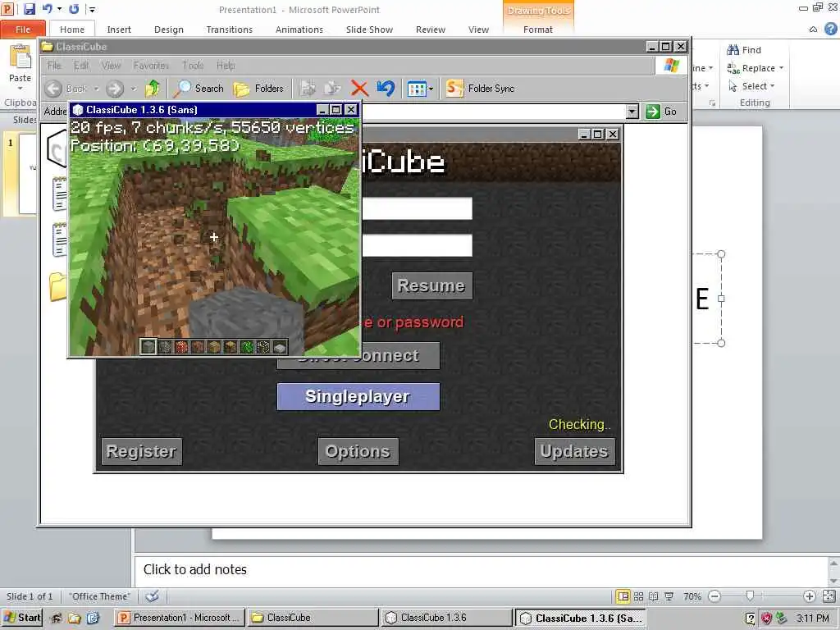The height and width of the screenshot is (630, 840).
Task: Select the stone block in the game hotbar
Action: click(148, 347)
